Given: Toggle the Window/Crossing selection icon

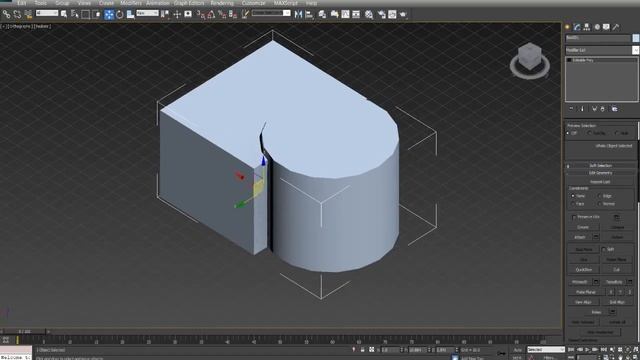Looking at the screenshot, I should [x=97, y=14].
